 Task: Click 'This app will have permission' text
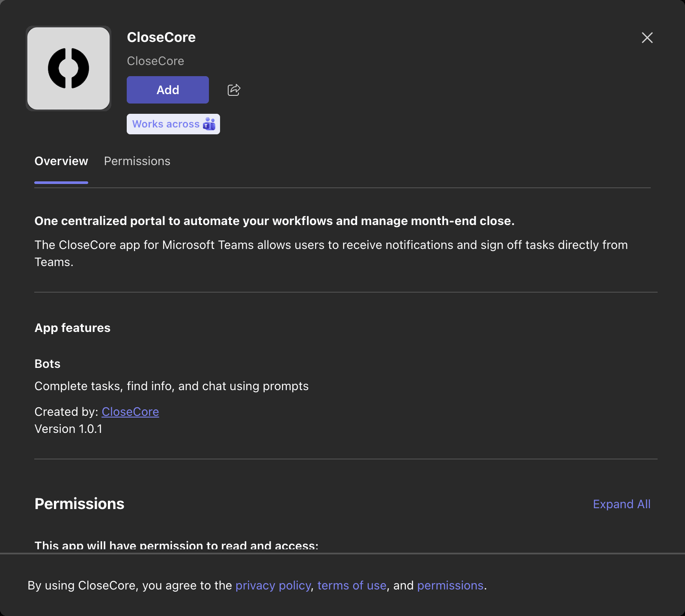pyautogui.click(x=176, y=546)
